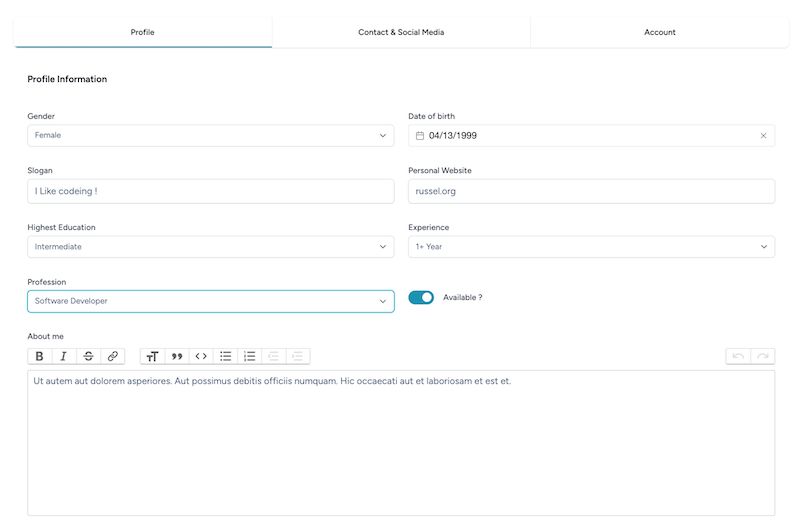Screen dimensions: 800x525
Task: Click into the Slogan text field
Action: pos(211,191)
